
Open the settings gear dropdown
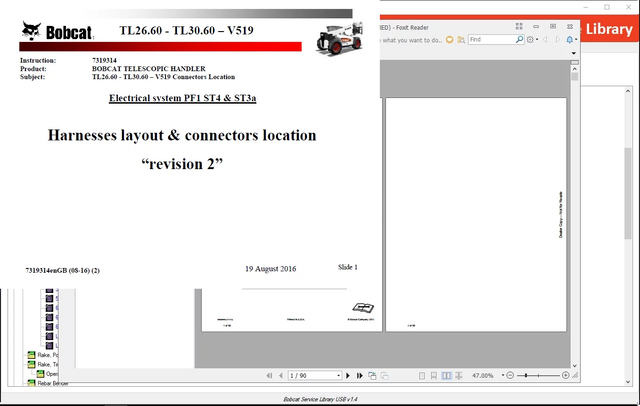click(539, 39)
